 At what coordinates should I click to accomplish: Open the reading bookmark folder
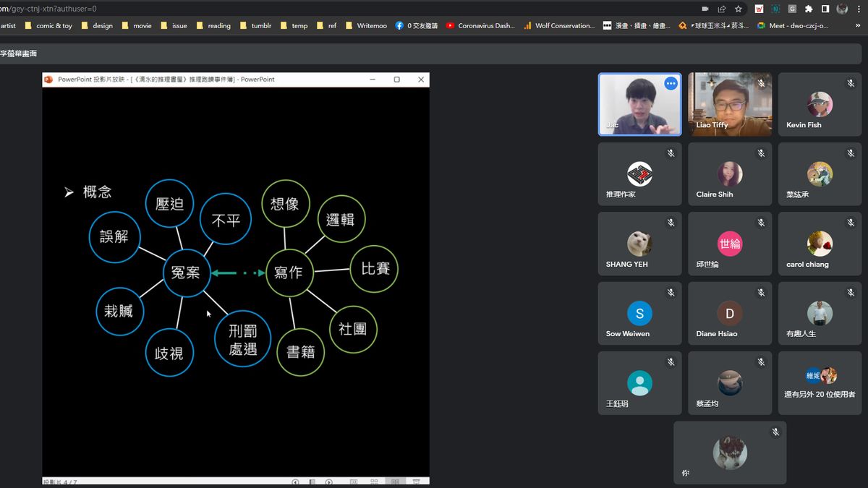click(213, 25)
